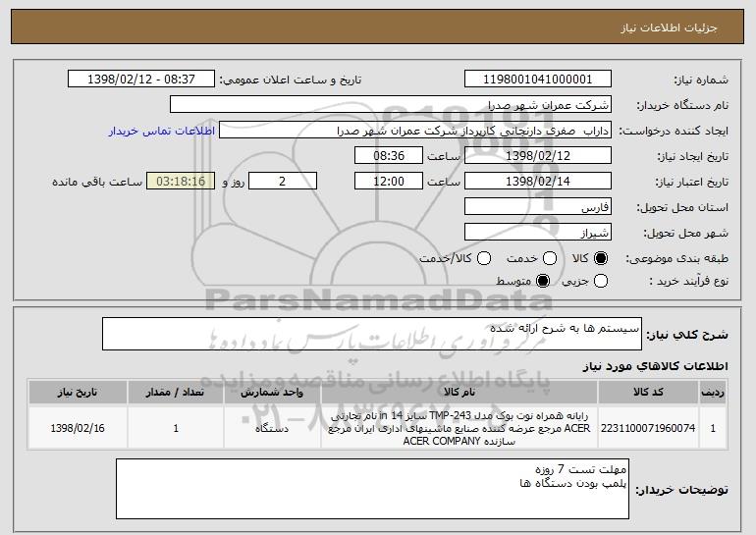Click the buyer notes box مهلت تست 7 روزه
The width and height of the screenshot is (756, 535).
tap(372, 489)
